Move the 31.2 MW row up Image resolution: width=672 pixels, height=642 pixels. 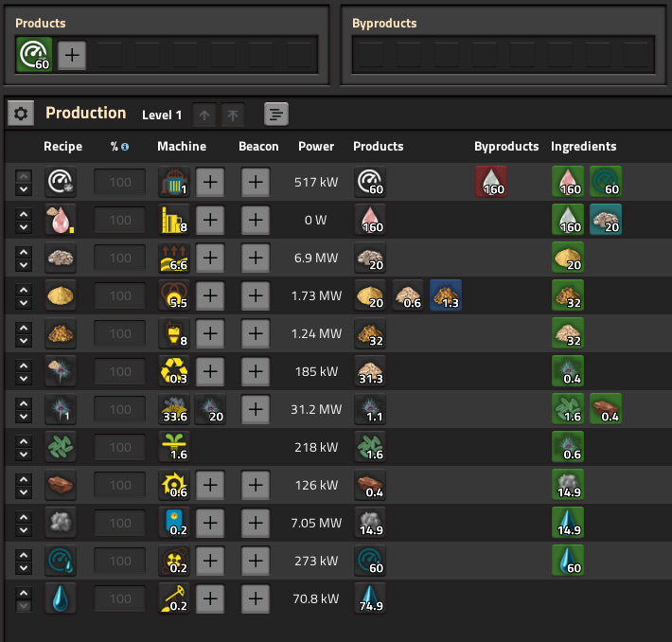tap(24, 403)
